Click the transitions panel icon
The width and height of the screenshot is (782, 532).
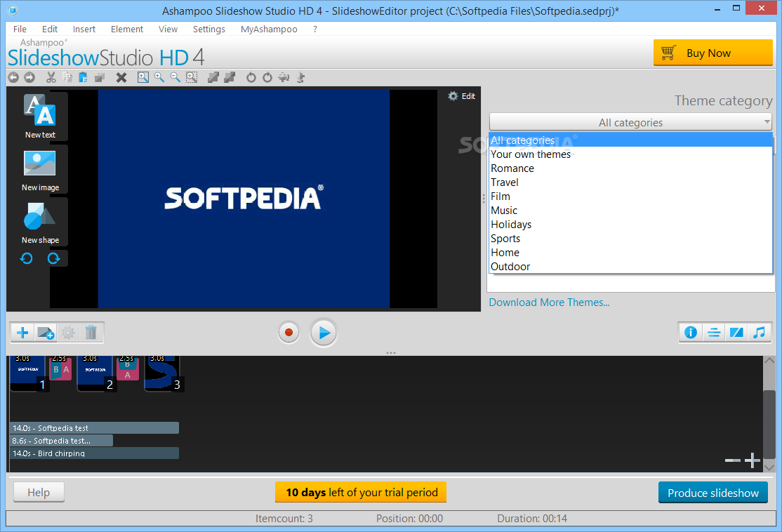(736, 333)
